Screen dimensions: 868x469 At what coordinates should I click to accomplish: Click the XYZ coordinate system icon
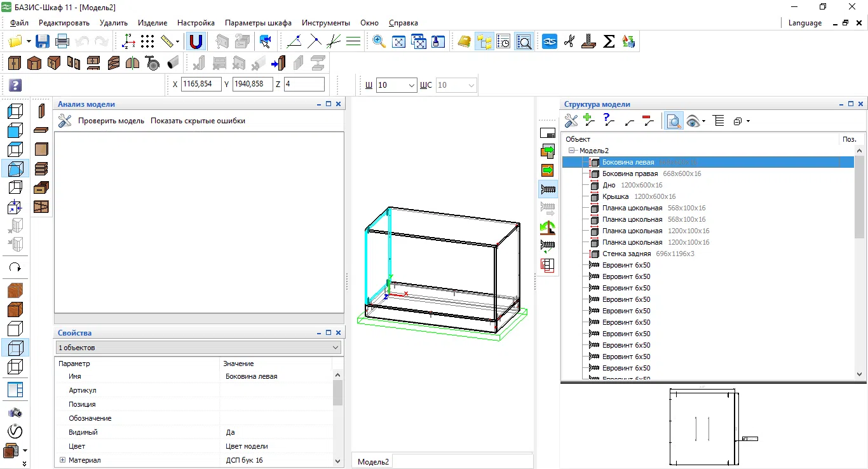[x=128, y=42]
